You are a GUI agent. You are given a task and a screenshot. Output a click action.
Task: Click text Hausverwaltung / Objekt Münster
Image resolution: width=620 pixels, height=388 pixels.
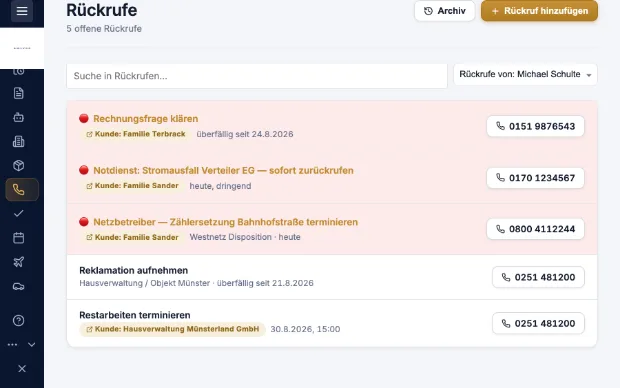(144, 283)
